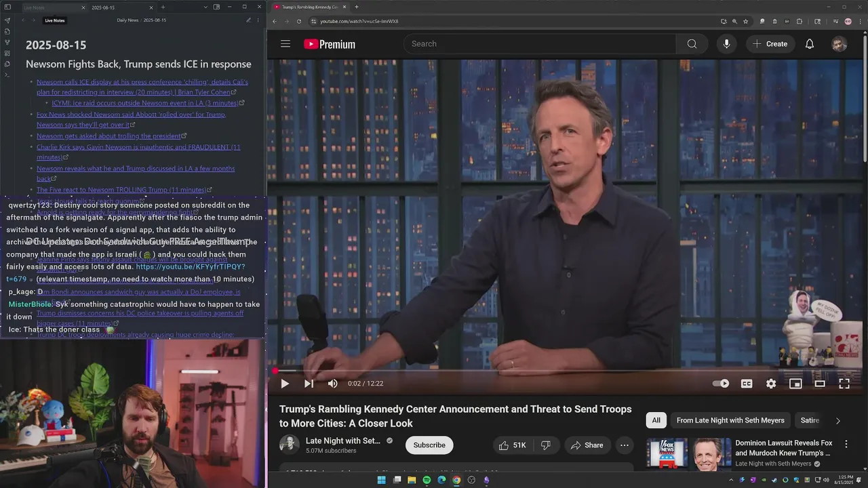The image size is (868, 488).
Task: Open 'Fox News shocked Newsom said' link
Action: 131,119
